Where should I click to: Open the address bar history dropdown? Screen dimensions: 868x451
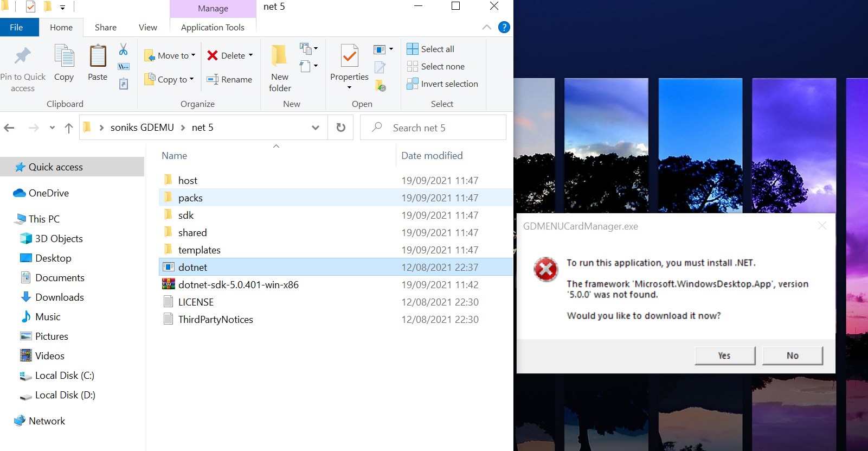[316, 128]
